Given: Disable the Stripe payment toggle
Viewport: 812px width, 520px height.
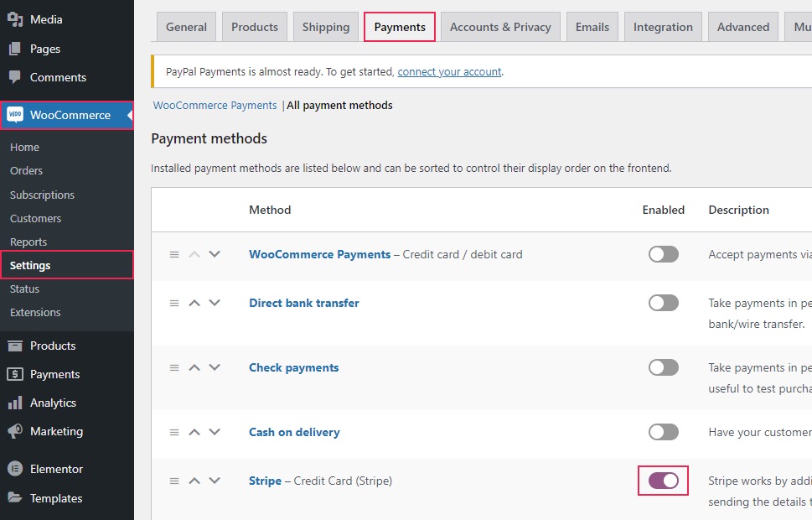Looking at the screenshot, I should 664,481.
